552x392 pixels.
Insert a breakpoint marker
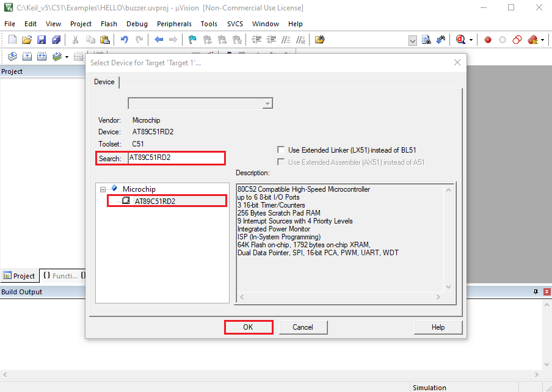click(488, 39)
